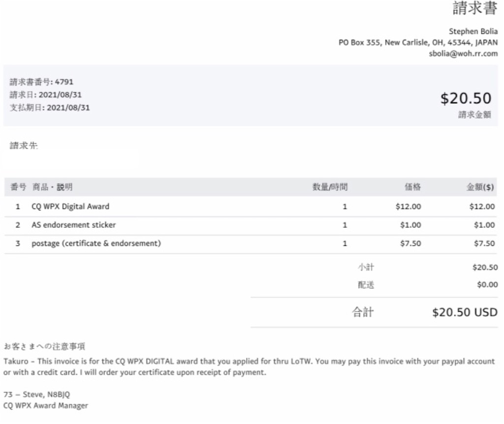Click the 価格 column header
The image size is (504, 424).
pos(413,187)
